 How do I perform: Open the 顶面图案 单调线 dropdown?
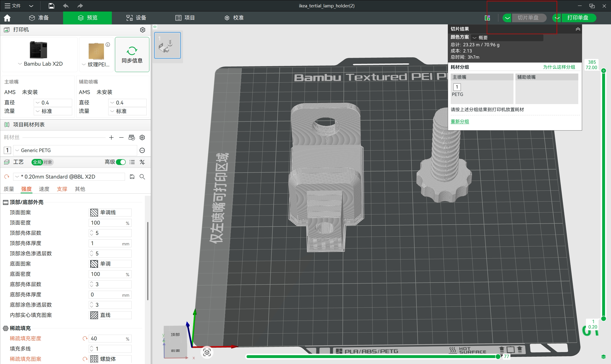click(110, 212)
